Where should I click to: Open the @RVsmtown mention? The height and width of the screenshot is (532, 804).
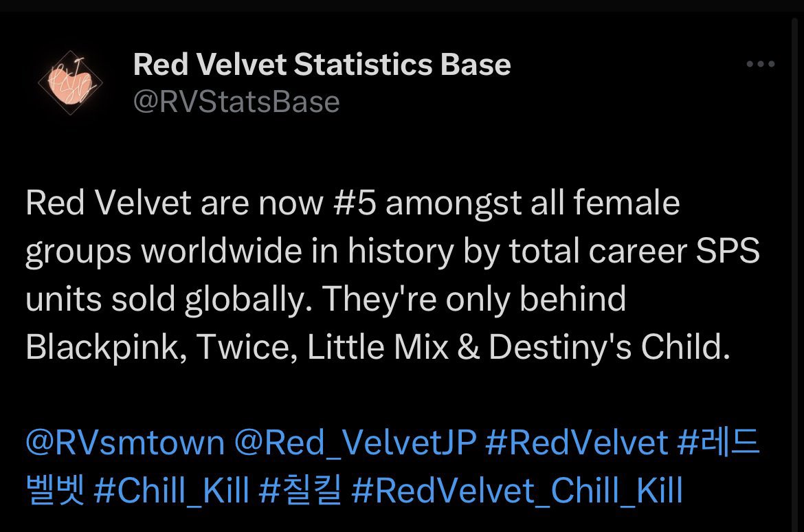click(125, 442)
